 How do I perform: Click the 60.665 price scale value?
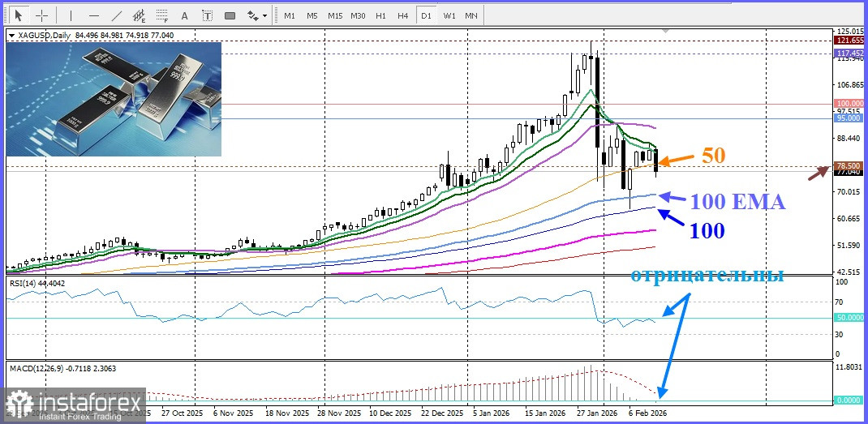(849, 218)
